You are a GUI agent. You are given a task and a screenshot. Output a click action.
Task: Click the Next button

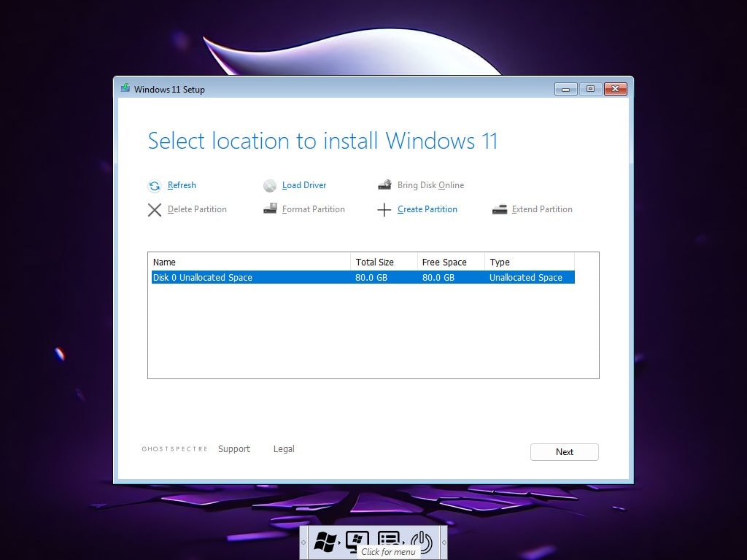tap(565, 452)
